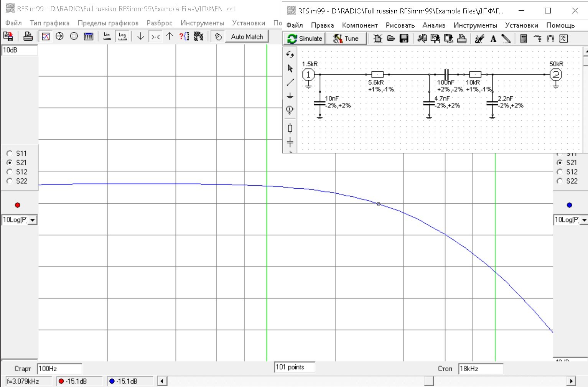Click the circular icon left of Auto Match

click(218, 37)
